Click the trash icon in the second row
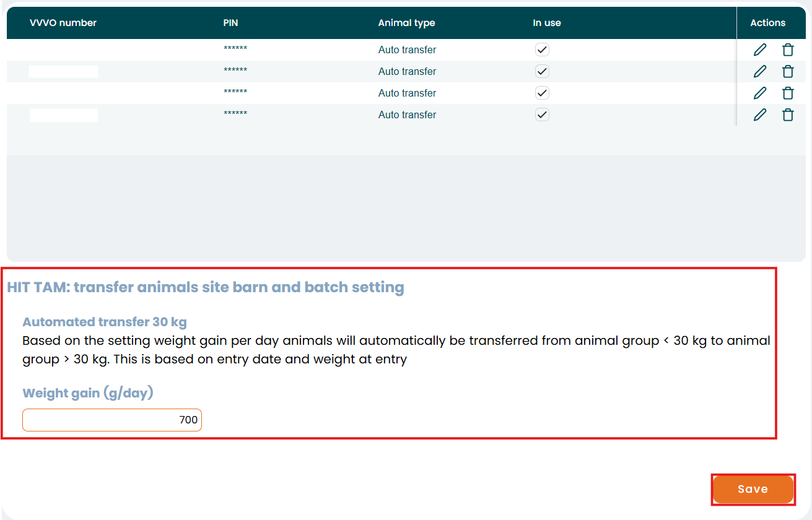The height and width of the screenshot is (520, 812). click(x=788, y=72)
